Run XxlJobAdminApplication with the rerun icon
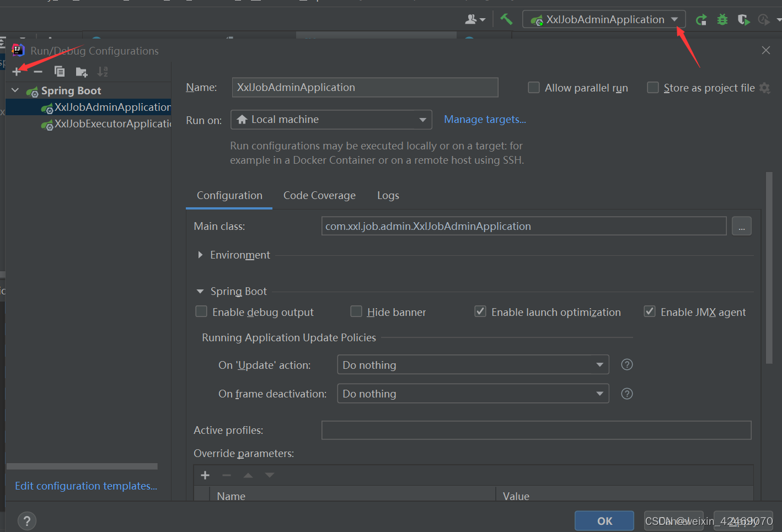 (701, 20)
